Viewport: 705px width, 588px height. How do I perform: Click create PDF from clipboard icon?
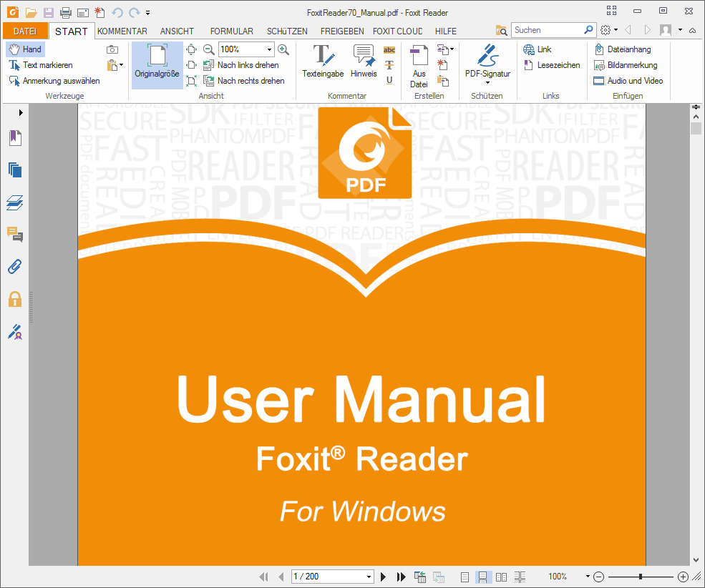(x=443, y=81)
